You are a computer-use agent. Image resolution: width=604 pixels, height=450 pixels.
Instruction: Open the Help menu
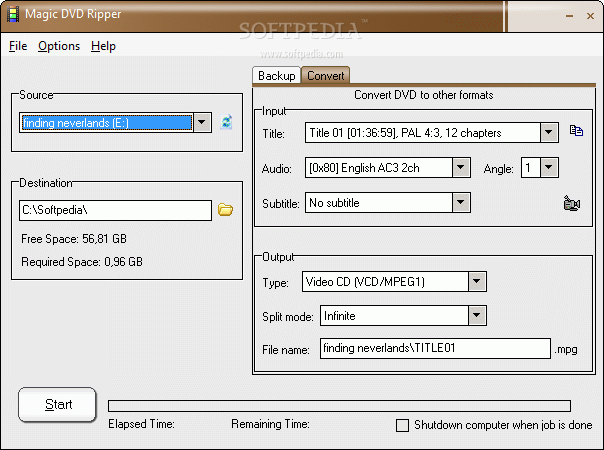[x=103, y=46]
